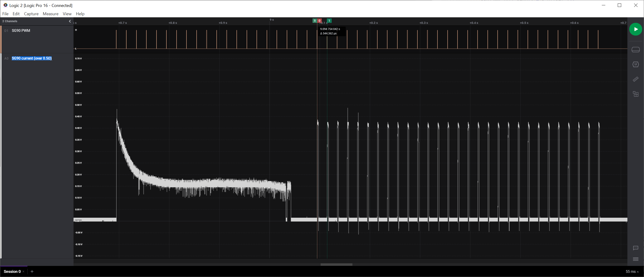Close the Session 0 tab
The image size is (644, 277).
tap(24, 271)
